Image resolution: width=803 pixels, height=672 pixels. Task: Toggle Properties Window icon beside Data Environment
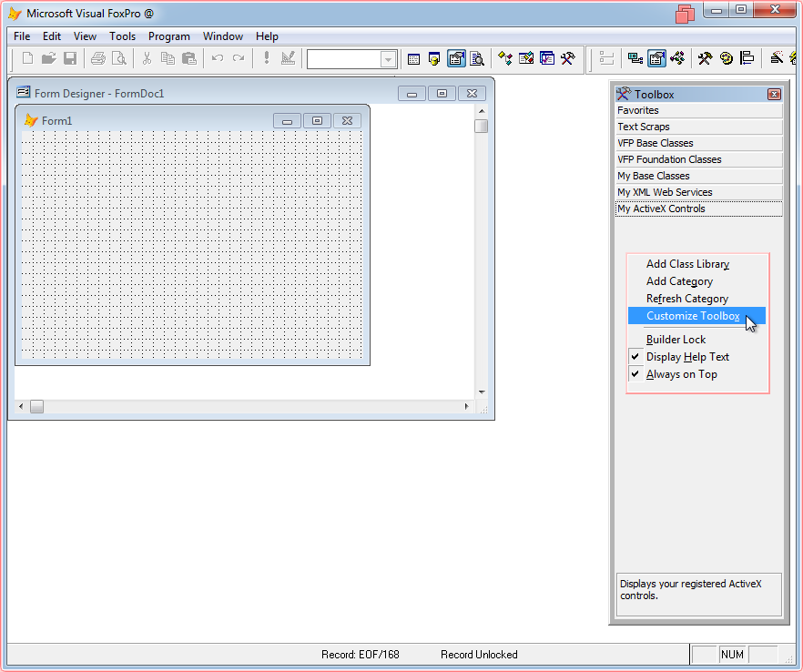656,59
